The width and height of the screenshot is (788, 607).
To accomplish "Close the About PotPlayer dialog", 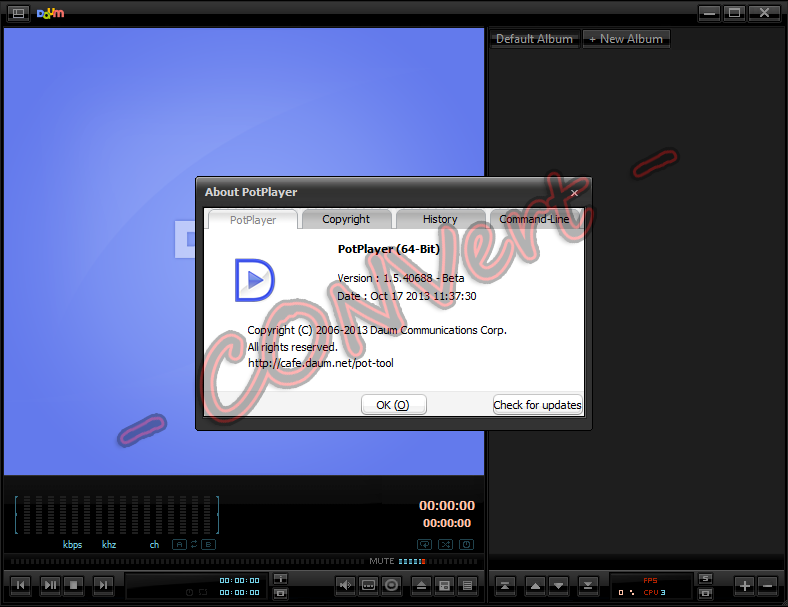I will coord(574,193).
